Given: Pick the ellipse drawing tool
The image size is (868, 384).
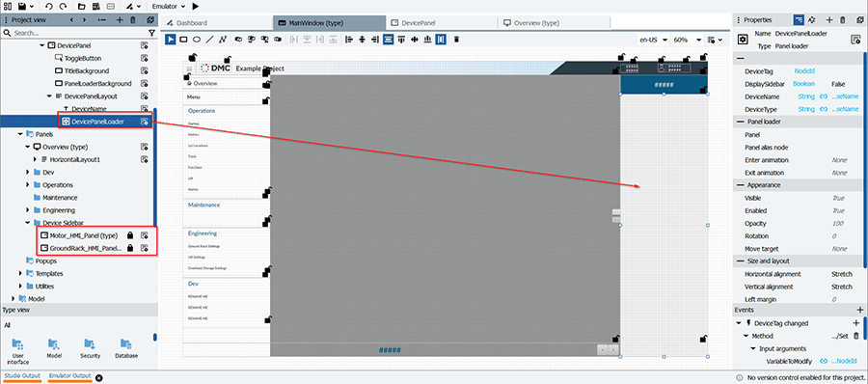Looking at the screenshot, I should [x=196, y=40].
